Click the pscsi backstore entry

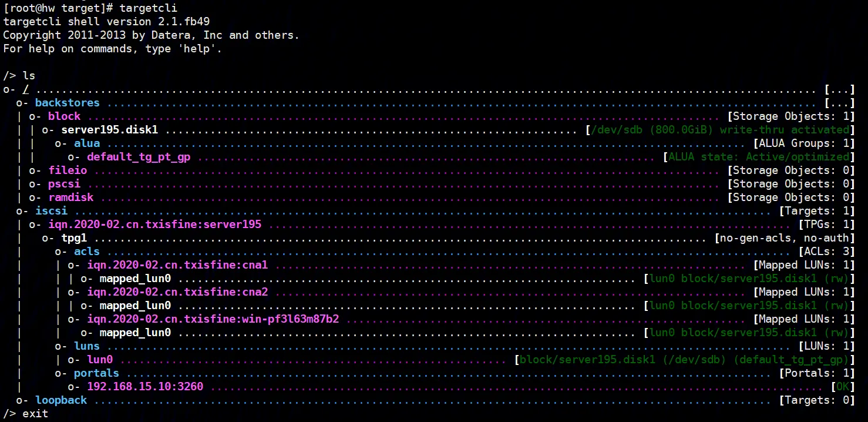click(64, 184)
